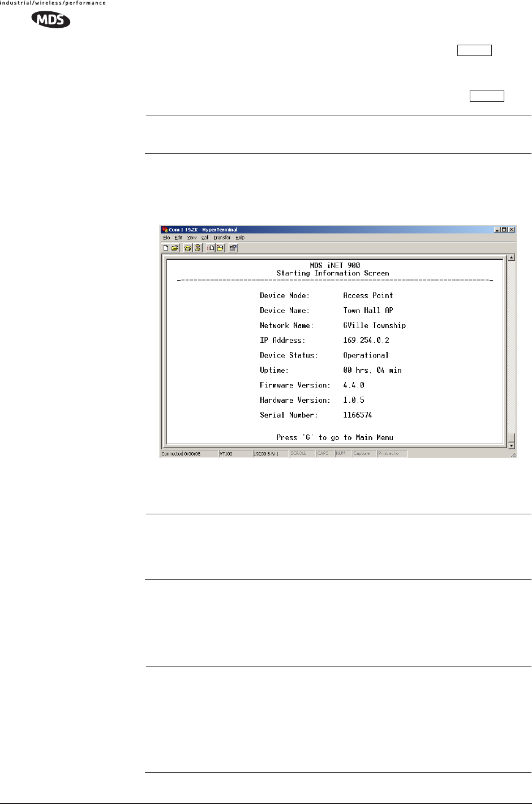The width and height of the screenshot is (532, 804).
Task: Click the Disconnect telephone icon
Action: [x=198, y=248]
